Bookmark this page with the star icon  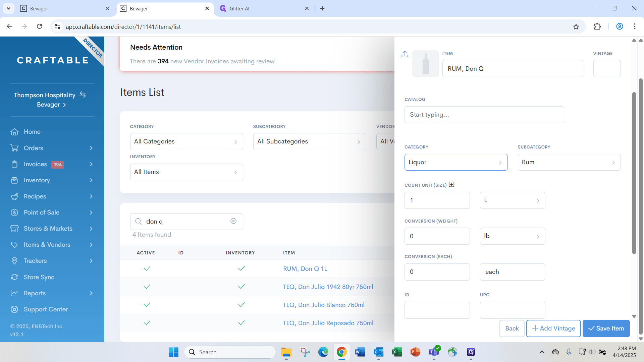[x=576, y=26]
